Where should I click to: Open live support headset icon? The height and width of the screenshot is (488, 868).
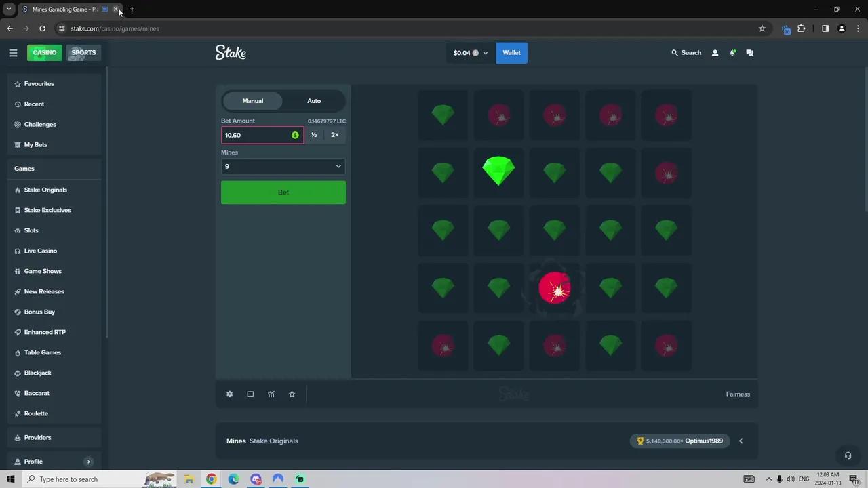click(848, 455)
